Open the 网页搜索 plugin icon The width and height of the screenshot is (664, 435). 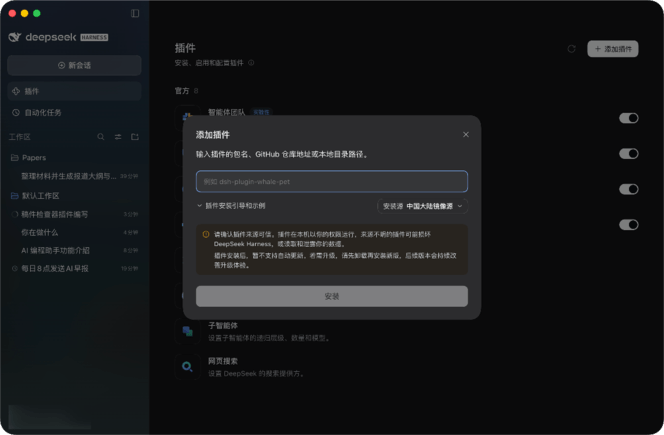[x=187, y=367]
